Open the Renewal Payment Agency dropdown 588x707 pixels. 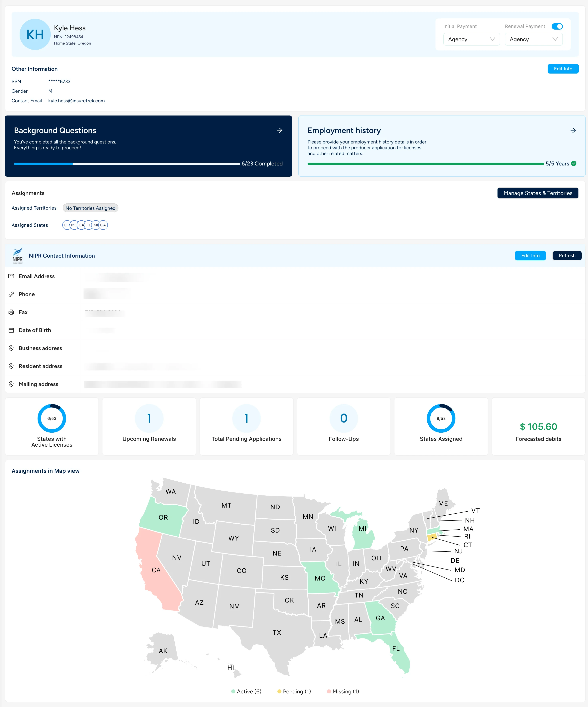(x=533, y=39)
